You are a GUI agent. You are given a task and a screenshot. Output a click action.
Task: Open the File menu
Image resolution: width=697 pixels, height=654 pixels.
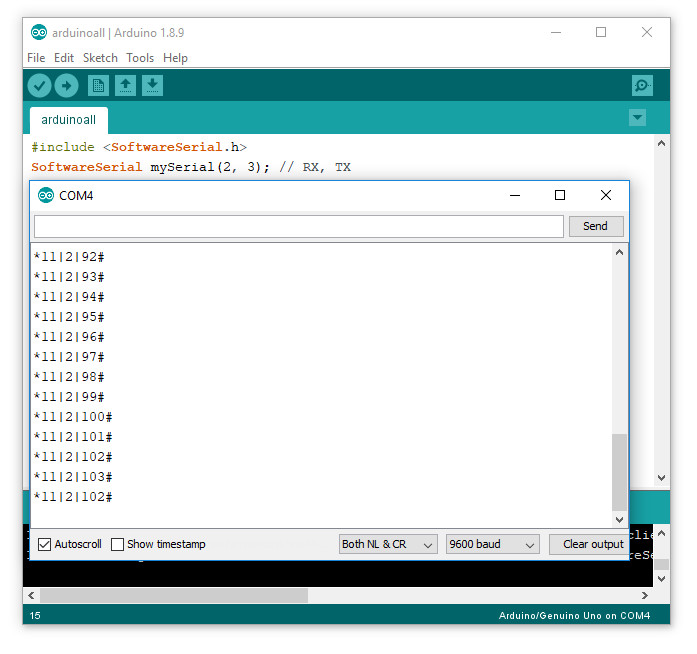[36, 58]
